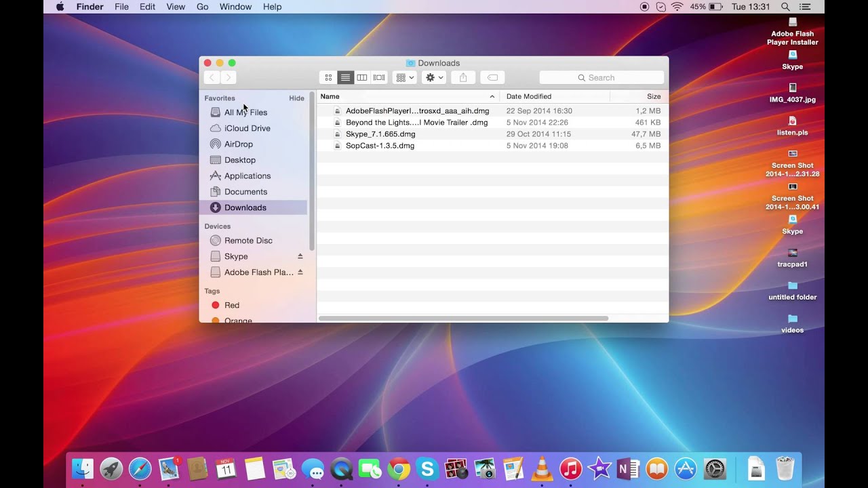Screen dimensions: 868x488
Task: Open Spotlight search in the menu bar
Action: (x=785, y=7)
